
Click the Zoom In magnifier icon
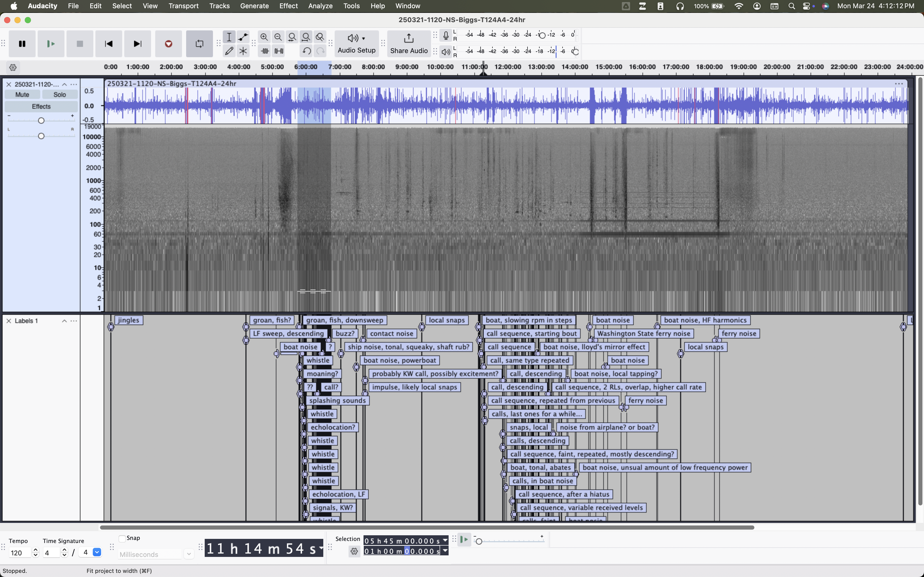pyautogui.click(x=264, y=37)
